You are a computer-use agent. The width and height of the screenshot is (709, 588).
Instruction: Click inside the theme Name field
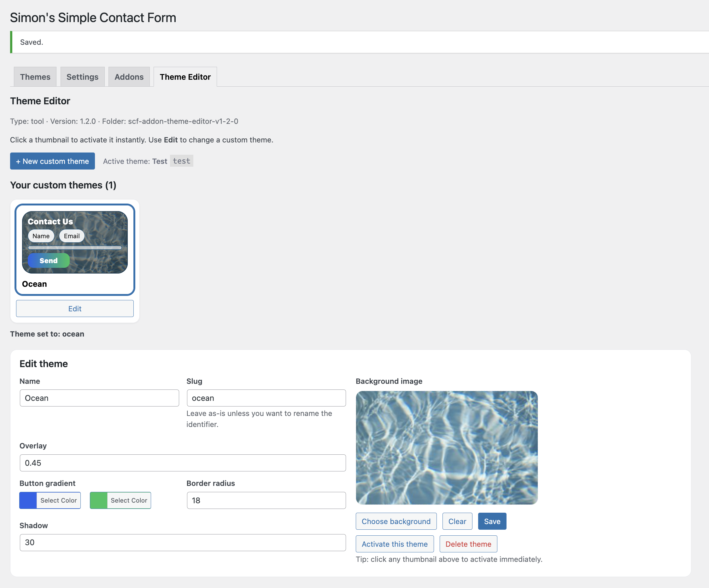(99, 398)
